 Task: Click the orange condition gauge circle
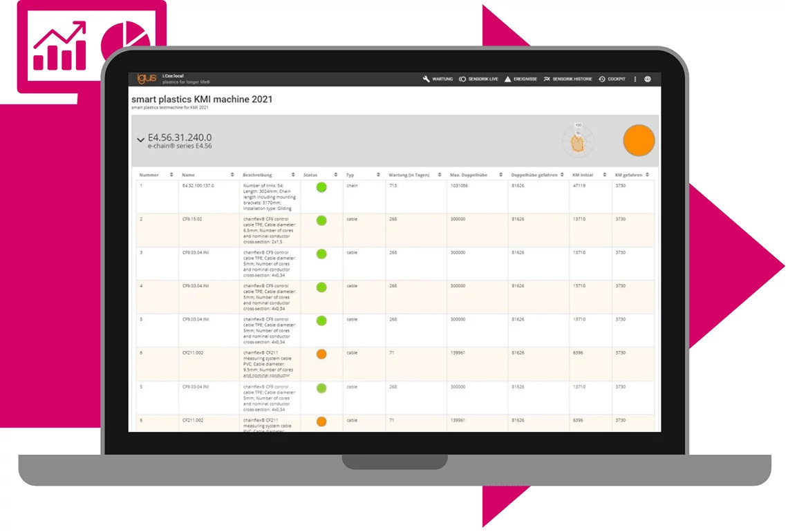pos(638,140)
